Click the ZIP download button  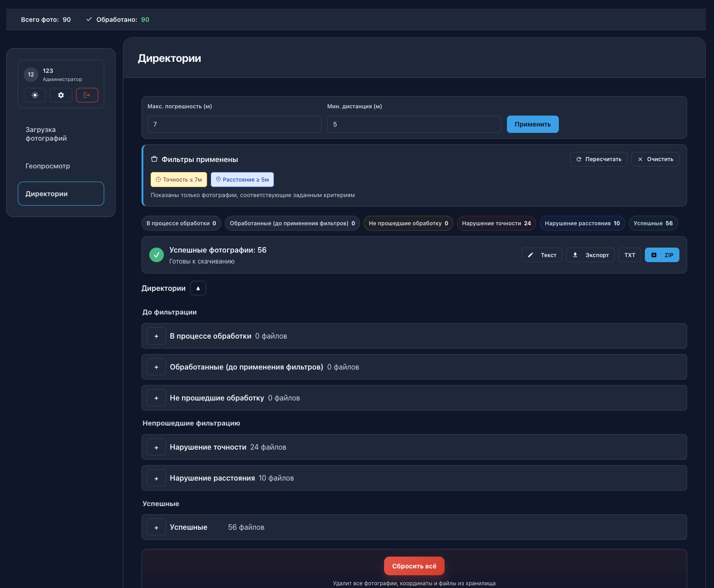click(662, 255)
